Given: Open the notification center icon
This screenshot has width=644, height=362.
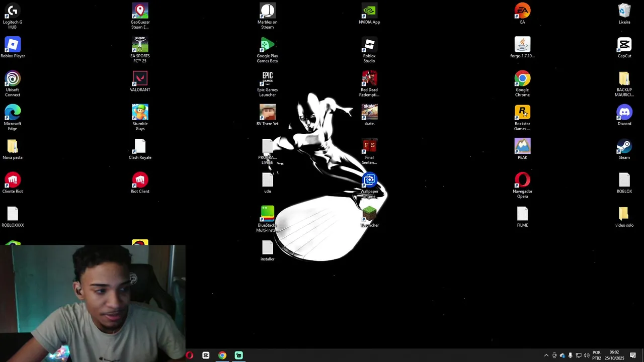Looking at the screenshot, I should coord(633,355).
